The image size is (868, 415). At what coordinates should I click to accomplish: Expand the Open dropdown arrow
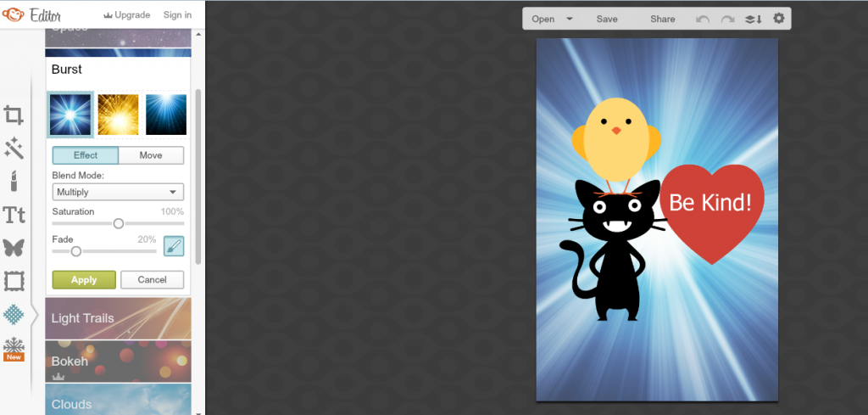pos(570,19)
